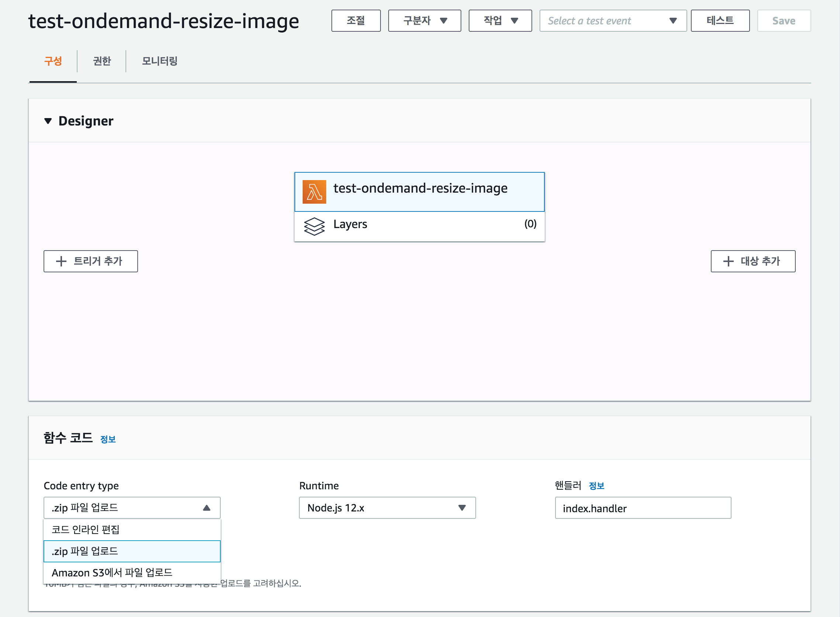The width and height of the screenshot is (840, 617).
Task: Open the Select a test event dropdown
Action: (613, 21)
